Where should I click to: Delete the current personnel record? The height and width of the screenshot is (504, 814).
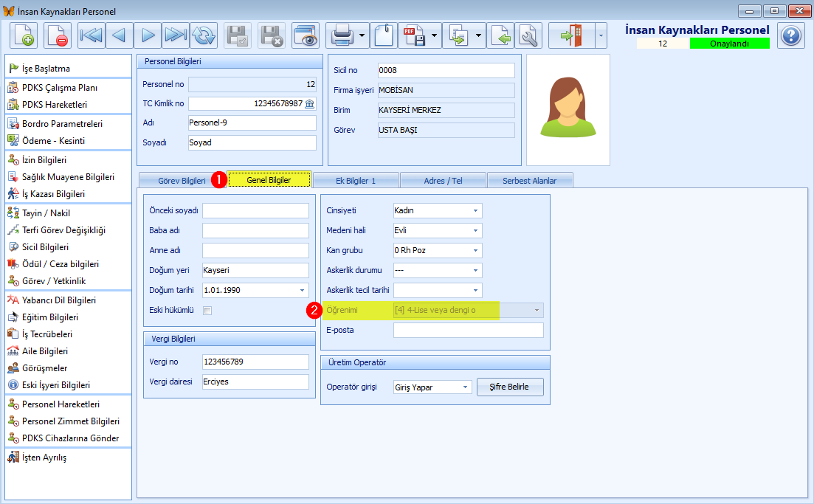click(56, 35)
